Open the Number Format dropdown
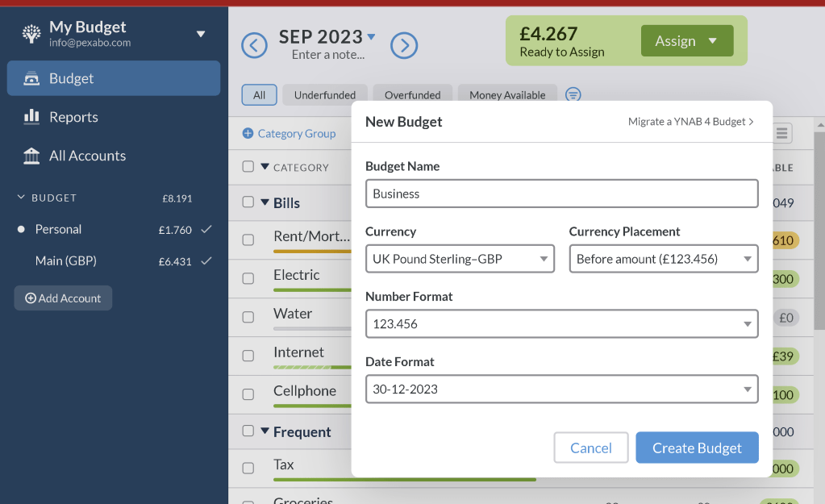Image resolution: width=825 pixels, height=504 pixels. pyautogui.click(x=562, y=324)
